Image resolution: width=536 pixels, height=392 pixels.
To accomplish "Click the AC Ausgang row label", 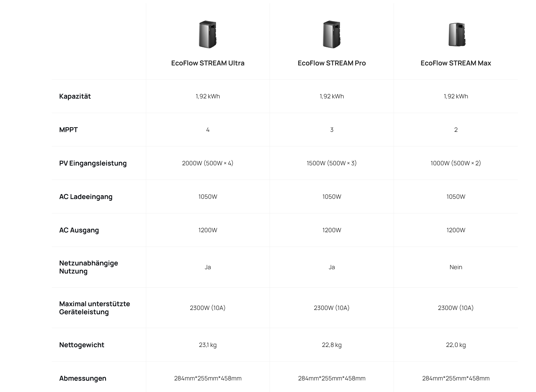I will click(79, 230).
